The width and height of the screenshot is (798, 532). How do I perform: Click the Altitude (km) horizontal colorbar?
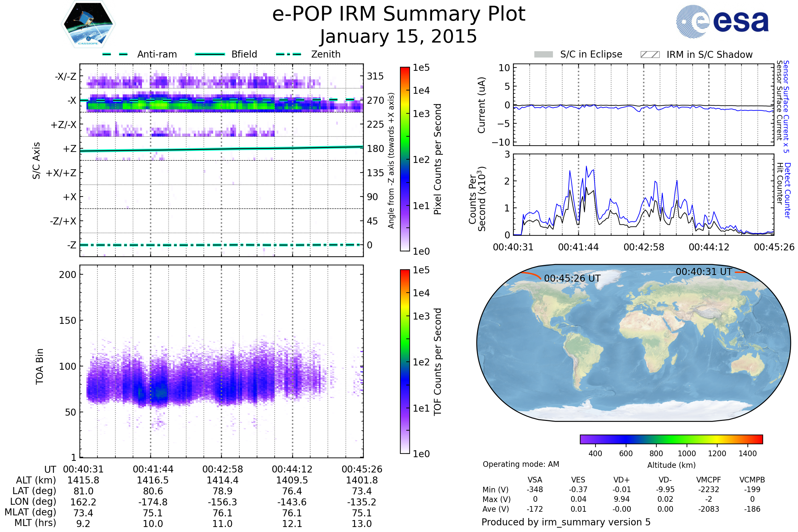pos(671,439)
